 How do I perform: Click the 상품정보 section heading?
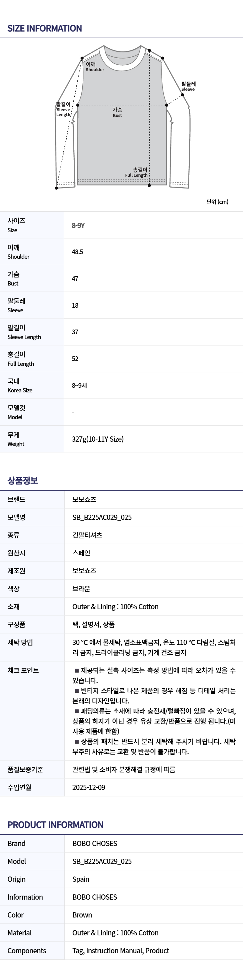(23, 480)
